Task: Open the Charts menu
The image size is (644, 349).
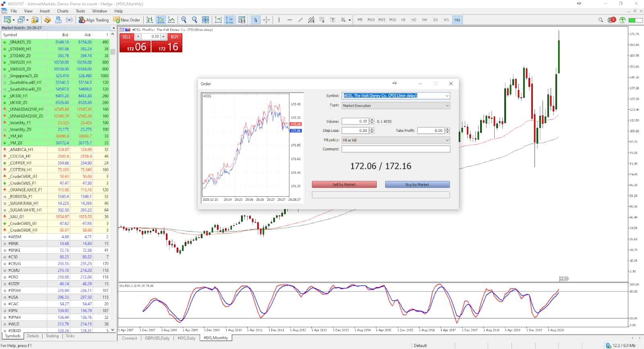Action: (63, 11)
